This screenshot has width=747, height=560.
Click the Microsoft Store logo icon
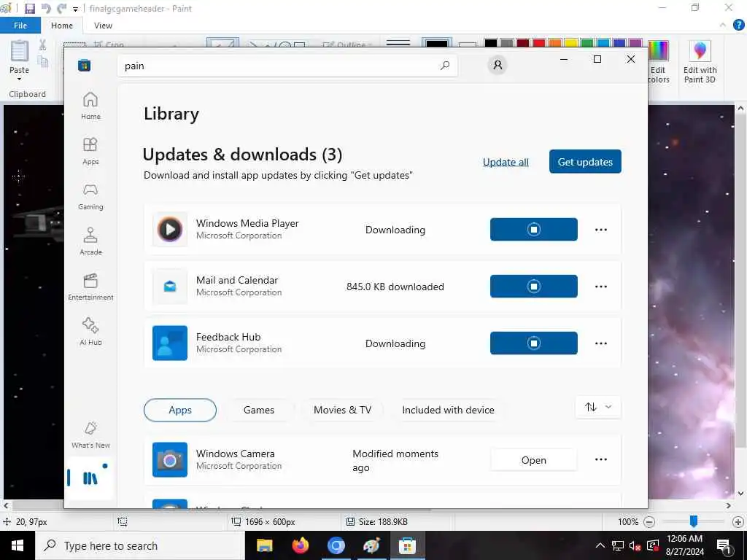tap(85, 65)
